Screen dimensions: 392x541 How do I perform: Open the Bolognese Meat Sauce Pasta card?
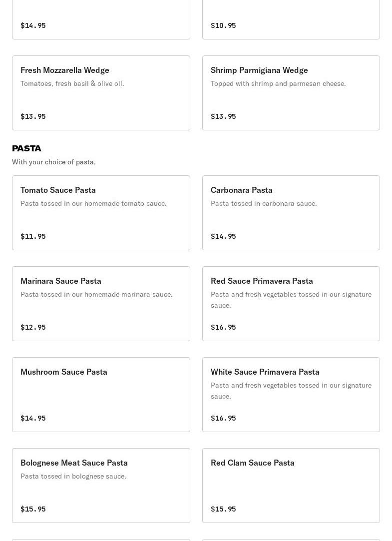click(101, 486)
